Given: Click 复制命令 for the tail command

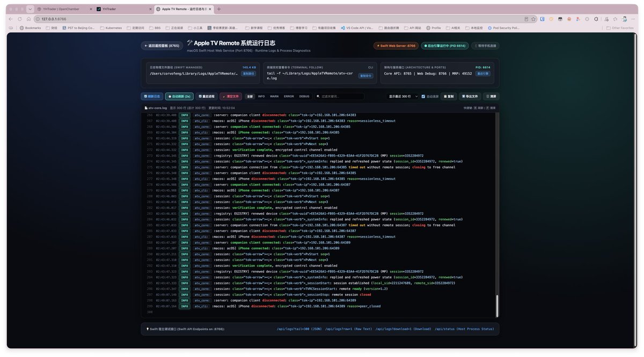Looking at the screenshot, I should (x=365, y=76).
